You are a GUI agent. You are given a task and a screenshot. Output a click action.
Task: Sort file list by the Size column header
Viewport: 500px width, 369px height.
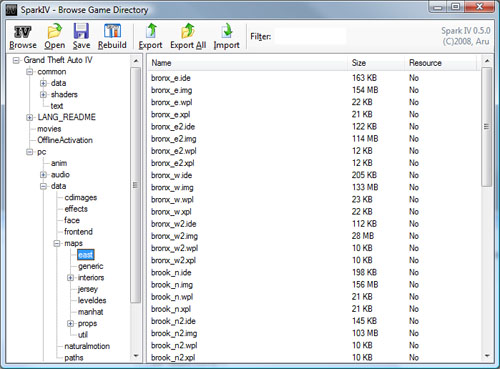376,63
